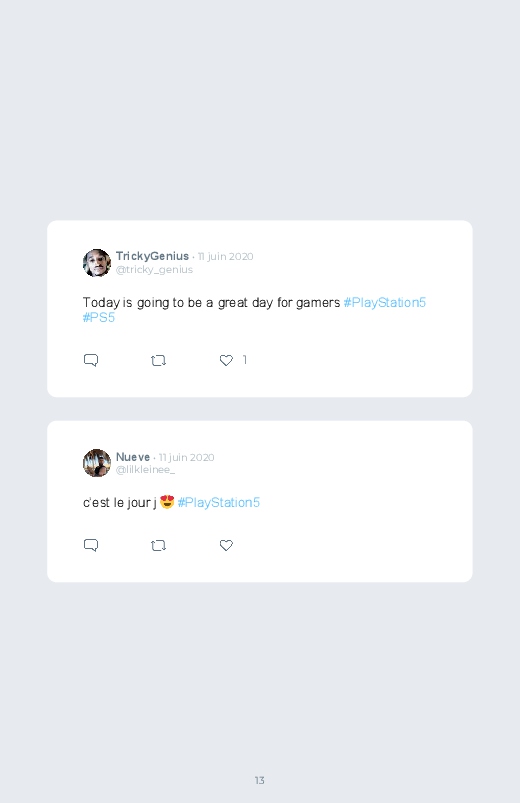Click the @tricky_genius handle
This screenshot has width=520, height=803.
pyautogui.click(x=154, y=270)
